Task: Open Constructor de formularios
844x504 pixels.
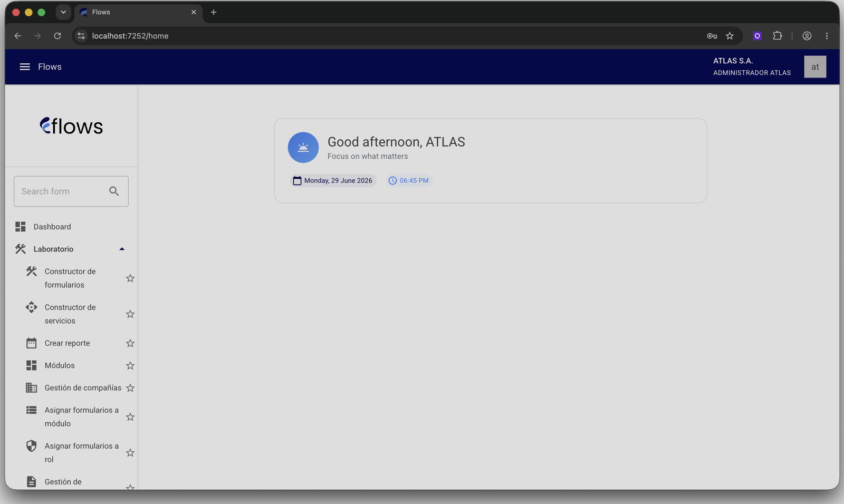Action: pos(70,278)
